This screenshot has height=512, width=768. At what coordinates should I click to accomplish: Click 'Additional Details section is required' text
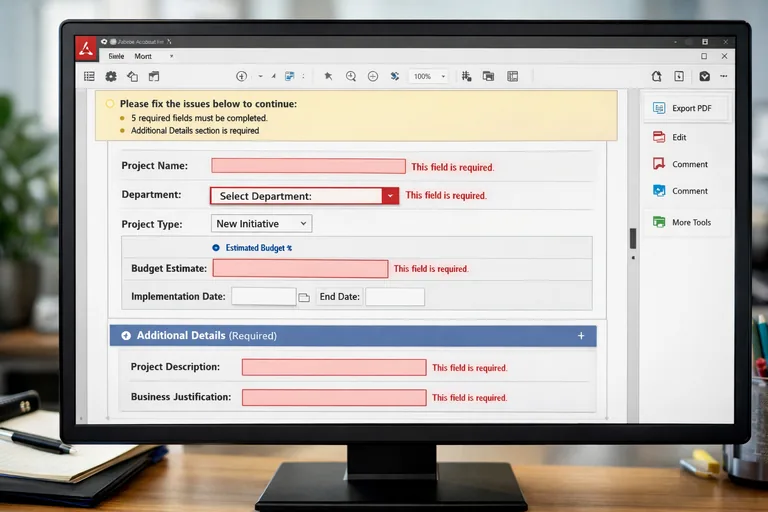coord(195,131)
